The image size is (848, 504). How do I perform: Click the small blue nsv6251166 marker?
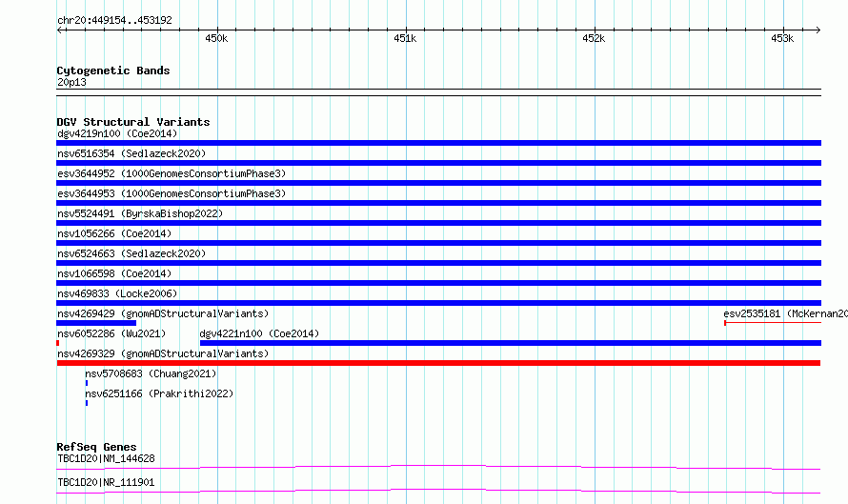click(87, 403)
